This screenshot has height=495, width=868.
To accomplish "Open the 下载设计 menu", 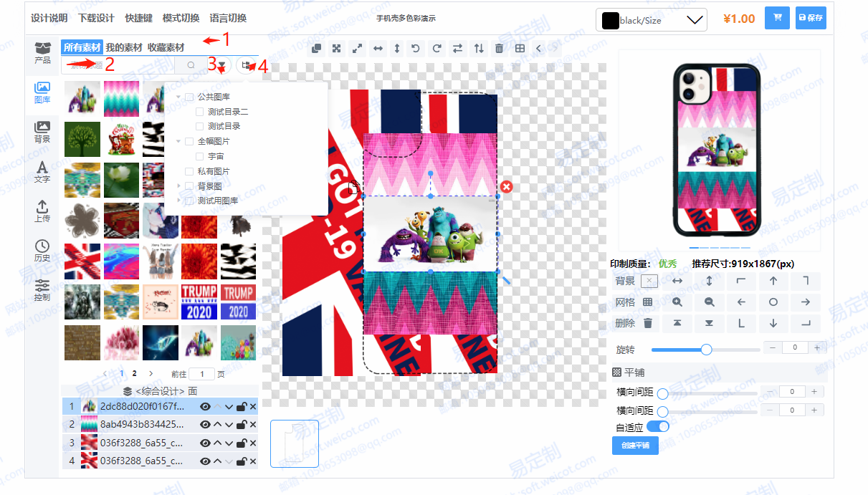I will pos(96,18).
